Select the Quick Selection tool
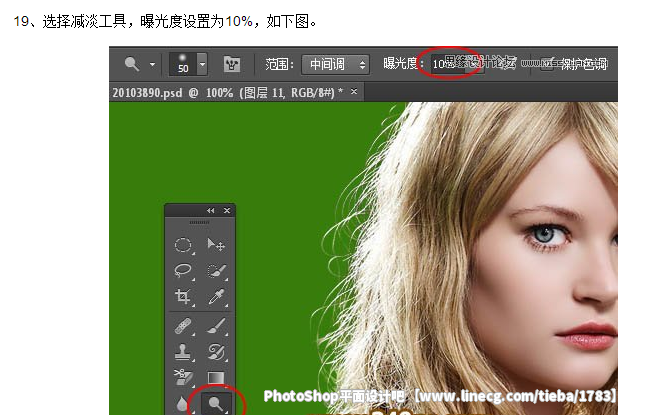This screenshot has height=415, width=672. click(216, 271)
